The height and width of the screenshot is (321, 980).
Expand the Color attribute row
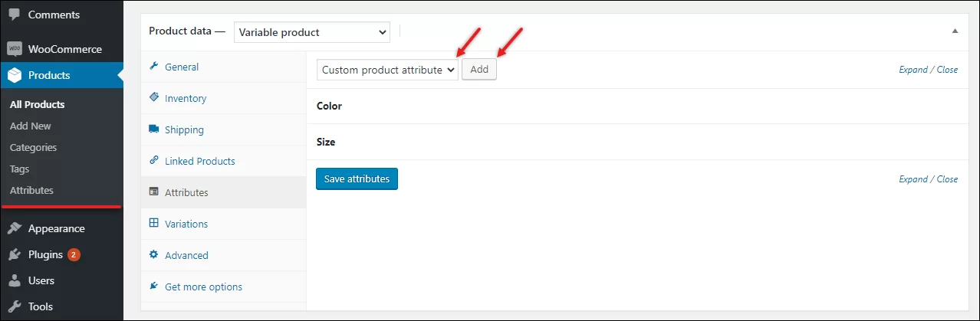[x=330, y=106]
